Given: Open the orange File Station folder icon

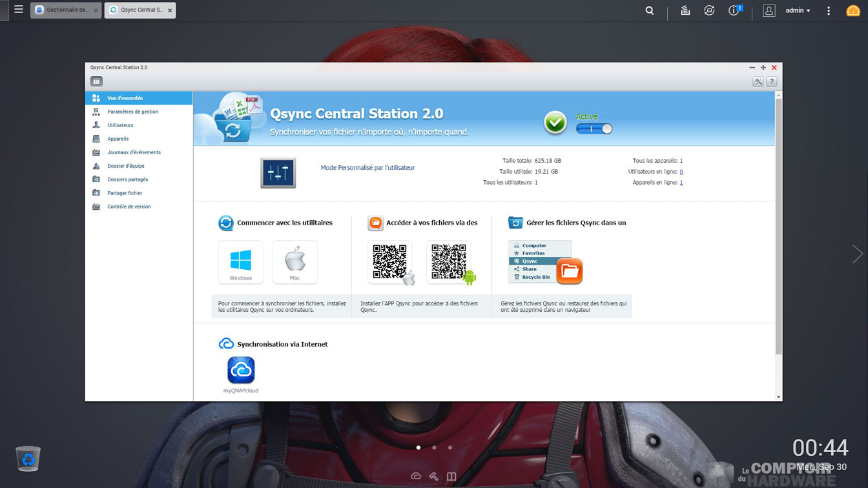Looking at the screenshot, I should [x=569, y=271].
